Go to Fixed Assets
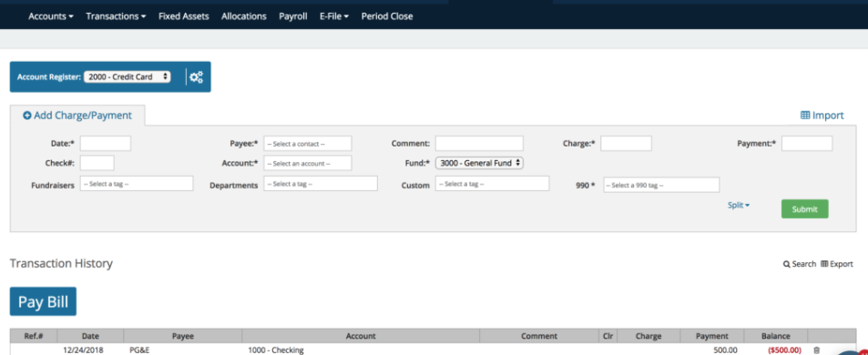868x355 pixels. (184, 16)
